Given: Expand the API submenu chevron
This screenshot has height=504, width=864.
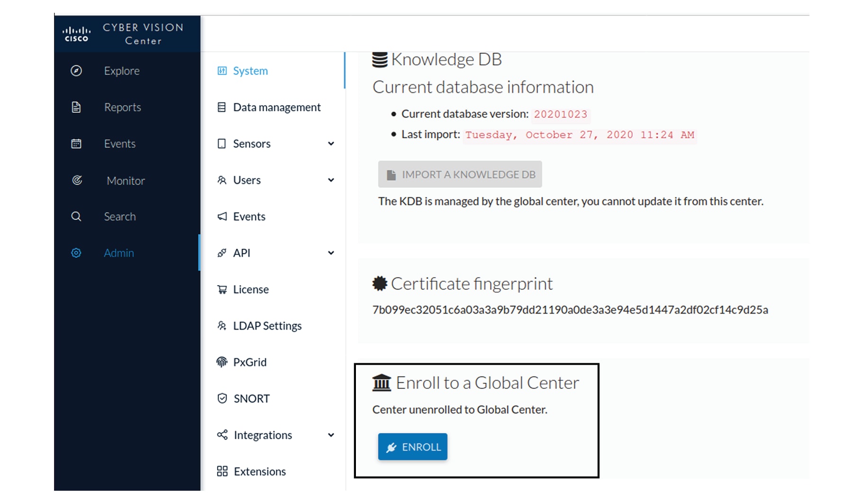Looking at the screenshot, I should 331,253.
